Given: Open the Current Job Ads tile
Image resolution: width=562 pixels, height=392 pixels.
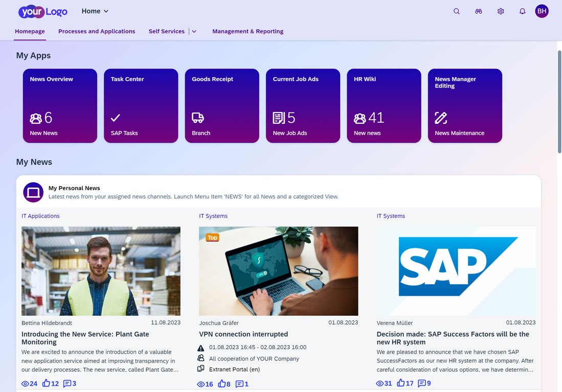Looking at the screenshot, I should 303,106.
